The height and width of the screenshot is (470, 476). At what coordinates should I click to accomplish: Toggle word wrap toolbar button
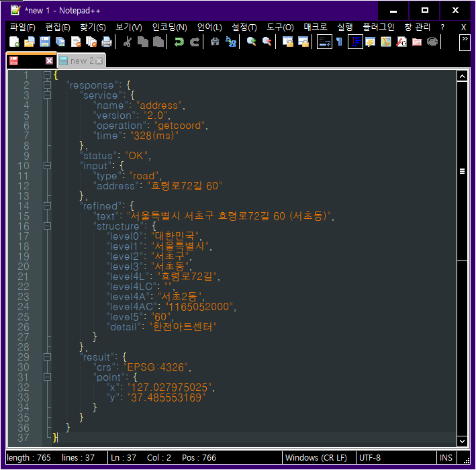tap(324, 42)
